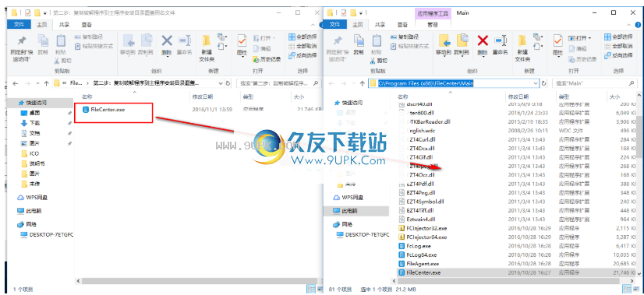Click the Delete (删除) icon in 第二步 window
Image resolution: width=644 pixels, height=295 pixels.
tap(167, 41)
